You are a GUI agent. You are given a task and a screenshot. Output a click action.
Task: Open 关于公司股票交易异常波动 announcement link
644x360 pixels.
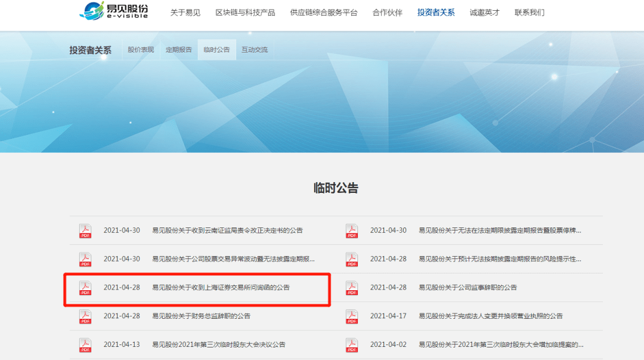pyautogui.click(x=233, y=259)
